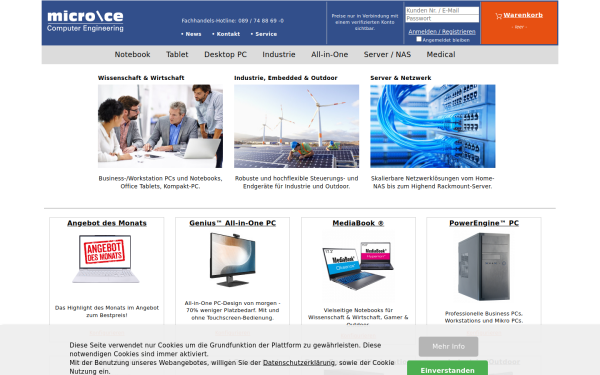The height and width of the screenshot is (375, 600).
Task: Open the Medical menu
Action: (441, 54)
